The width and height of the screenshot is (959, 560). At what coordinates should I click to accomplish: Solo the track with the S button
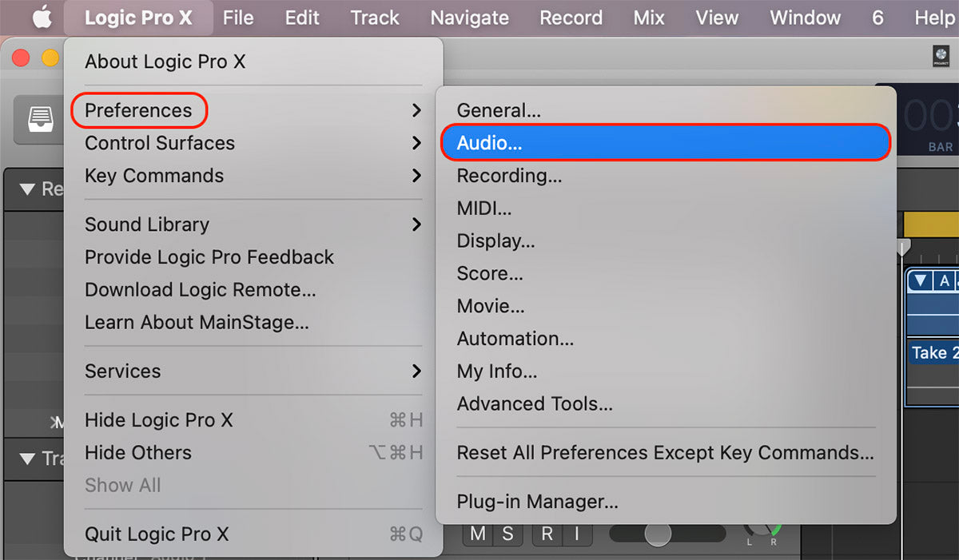pyautogui.click(x=507, y=534)
